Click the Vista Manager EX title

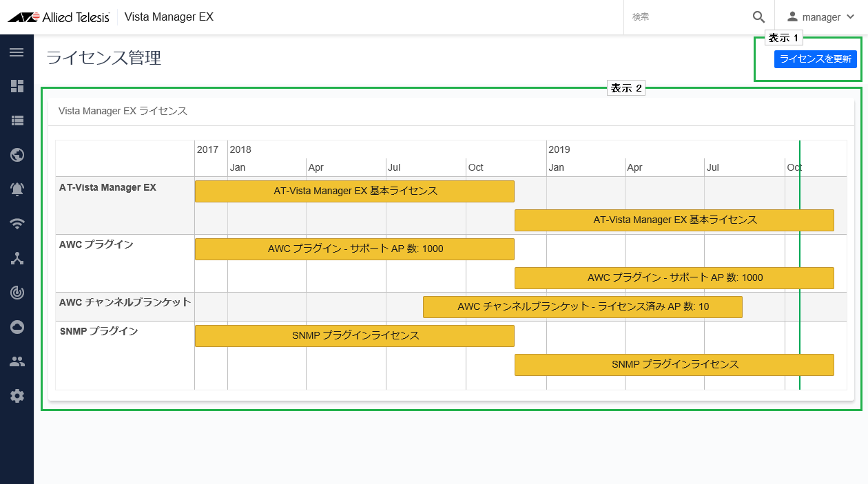click(169, 17)
